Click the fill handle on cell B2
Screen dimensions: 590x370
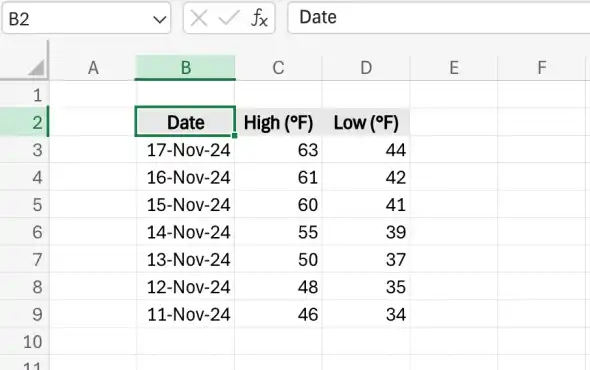[234, 135]
